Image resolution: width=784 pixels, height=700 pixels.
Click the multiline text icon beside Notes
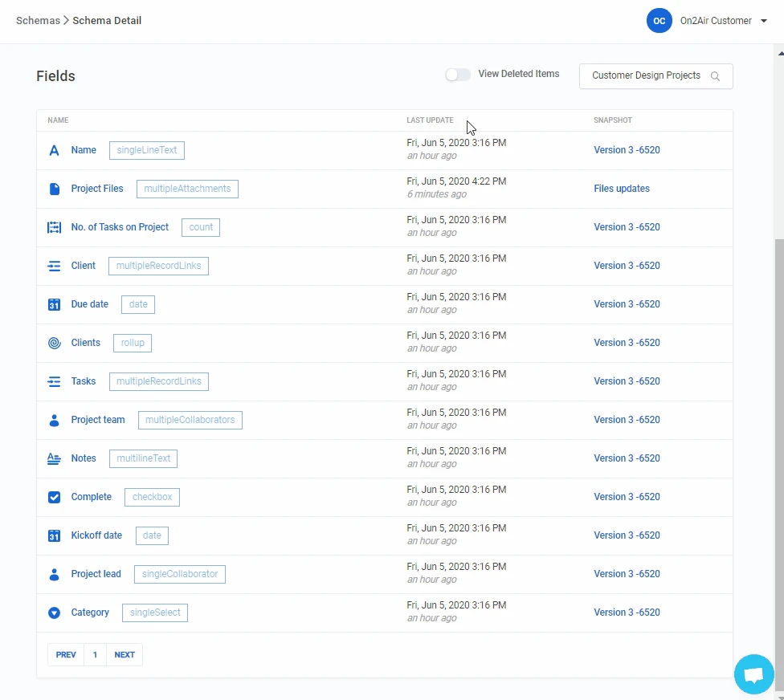tap(55, 458)
